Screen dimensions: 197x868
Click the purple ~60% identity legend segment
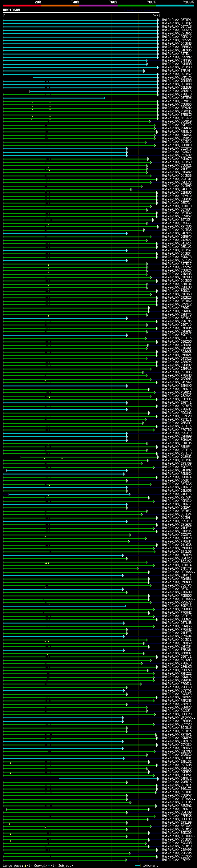click(99, 6)
